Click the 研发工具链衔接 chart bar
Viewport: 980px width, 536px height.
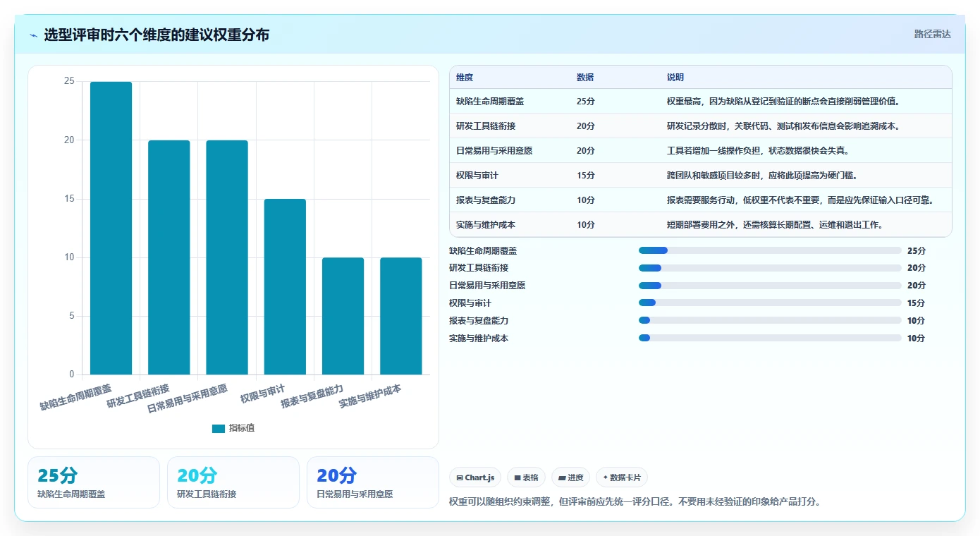[169, 257]
